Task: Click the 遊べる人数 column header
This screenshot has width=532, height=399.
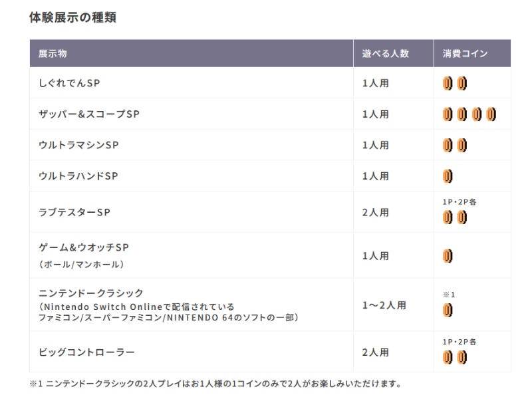Action: [385, 53]
